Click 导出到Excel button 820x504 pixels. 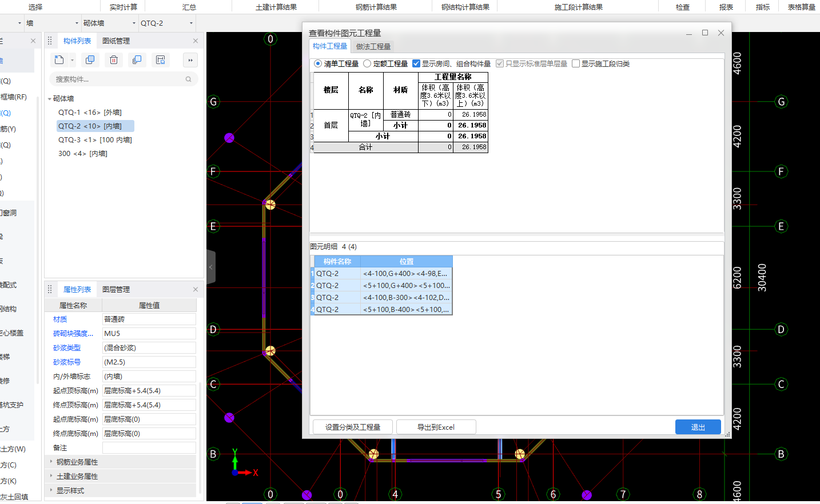point(436,427)
